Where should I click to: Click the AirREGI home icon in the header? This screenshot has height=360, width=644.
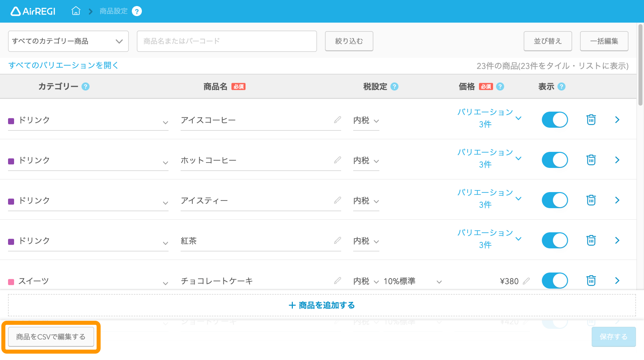[76, 11]
